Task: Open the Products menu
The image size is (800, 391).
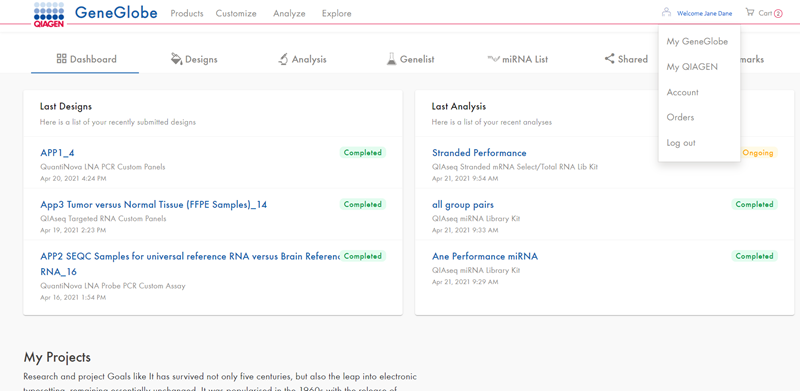Action: [187, 14]
